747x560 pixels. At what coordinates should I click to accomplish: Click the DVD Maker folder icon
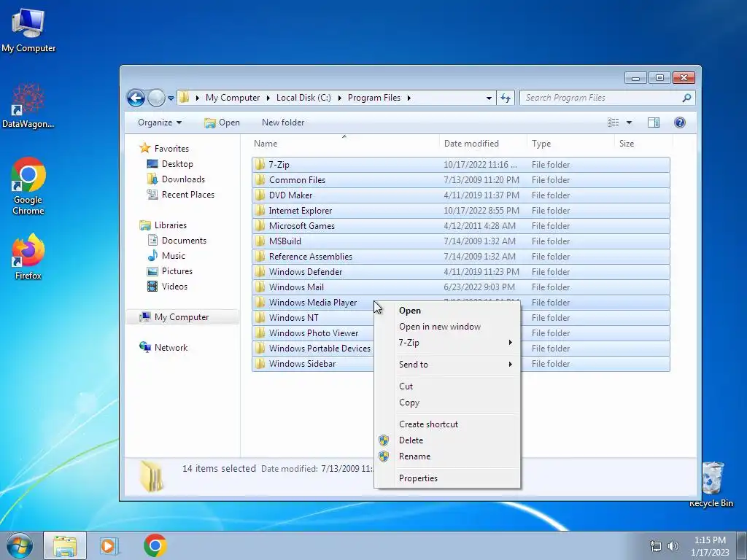(x=260, y=195)
